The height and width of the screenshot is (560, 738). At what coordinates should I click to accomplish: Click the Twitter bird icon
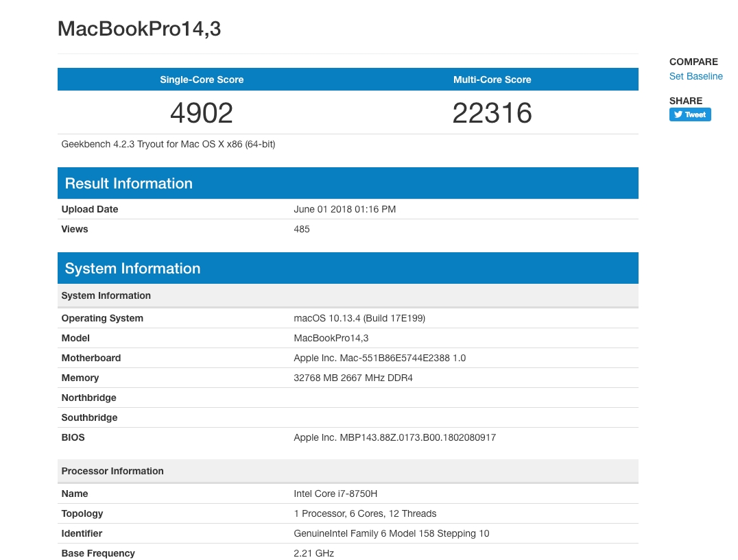[678, 114]
